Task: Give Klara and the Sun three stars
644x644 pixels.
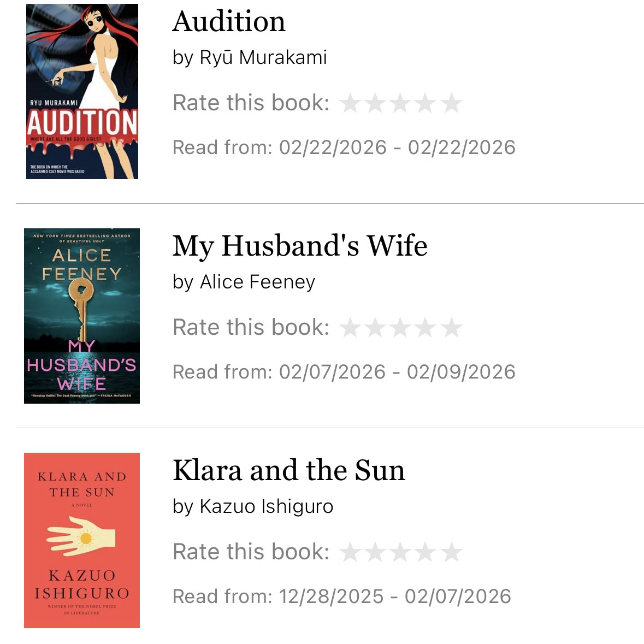Action: 400,552
